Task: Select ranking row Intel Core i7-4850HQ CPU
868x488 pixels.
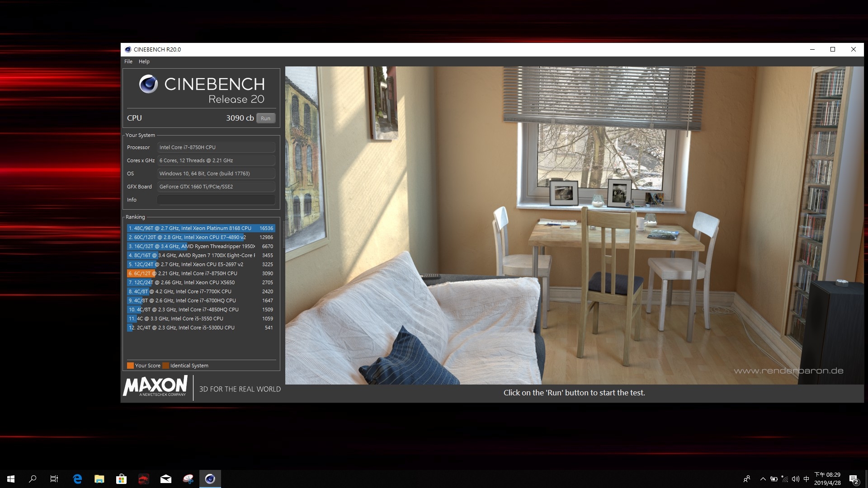Action: pos(201,310)
